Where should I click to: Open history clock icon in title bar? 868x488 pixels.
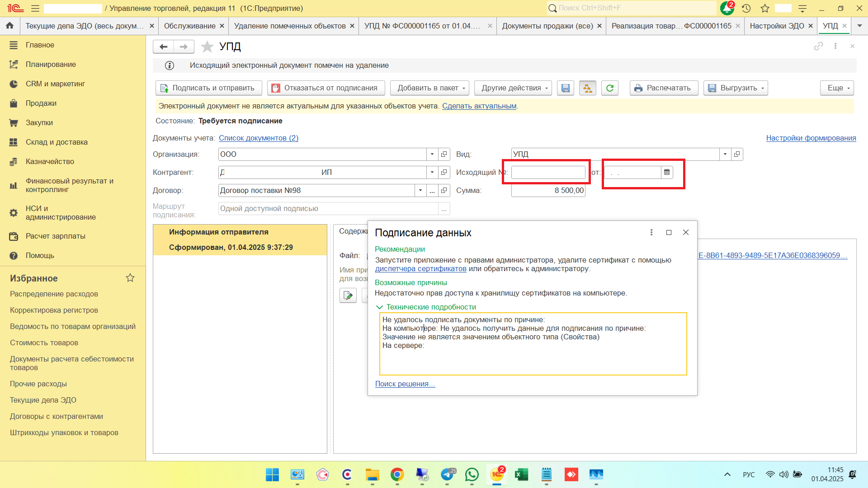746,8
